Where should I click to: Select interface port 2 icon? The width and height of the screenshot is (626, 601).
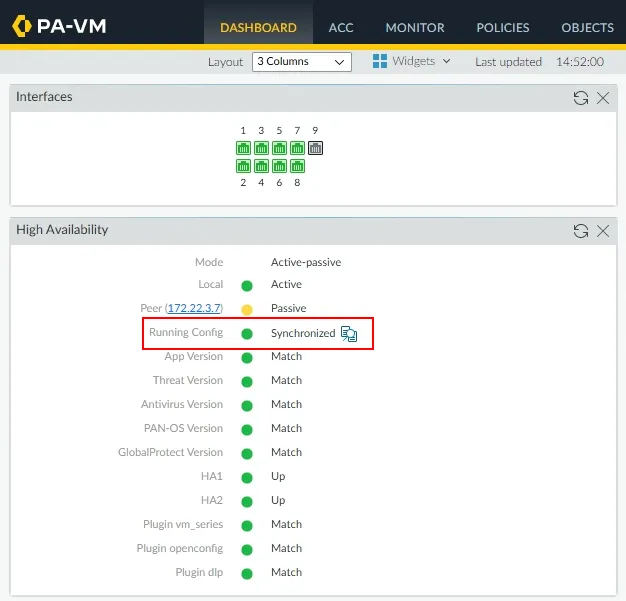243,166
